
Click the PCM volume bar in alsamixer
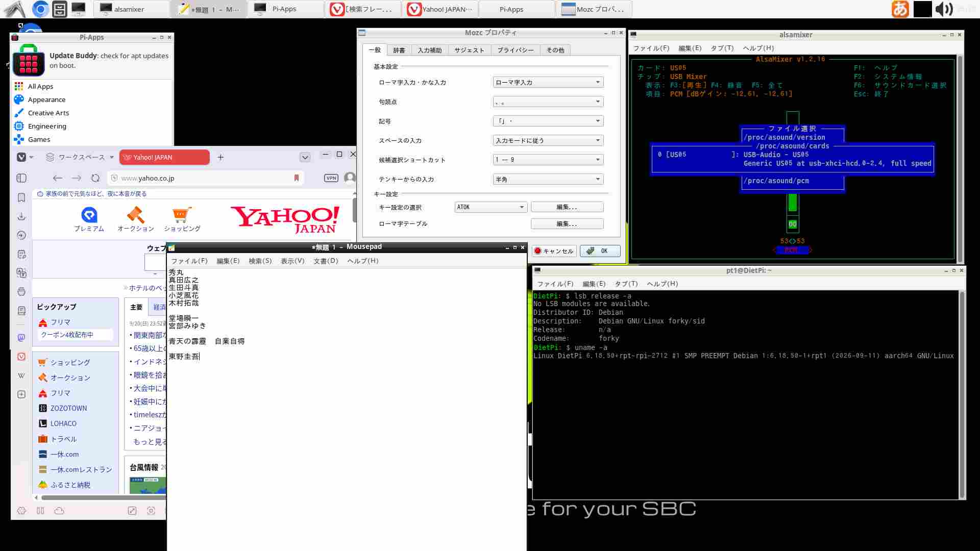pos(793,203)
